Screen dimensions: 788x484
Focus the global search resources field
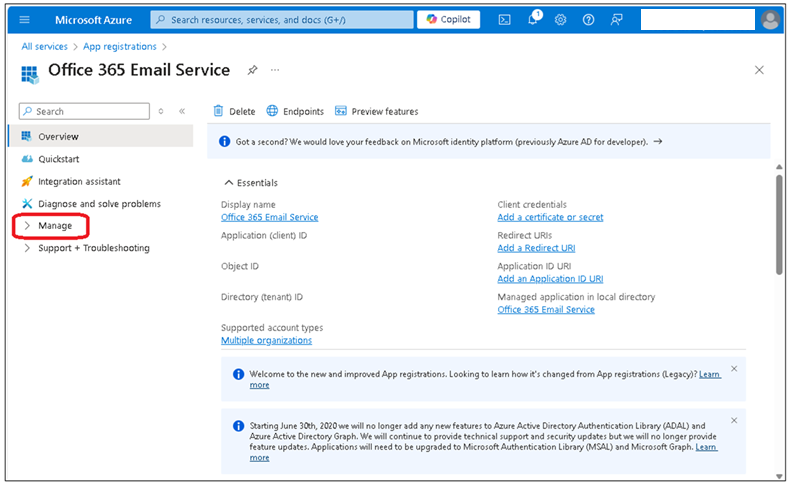282,20
